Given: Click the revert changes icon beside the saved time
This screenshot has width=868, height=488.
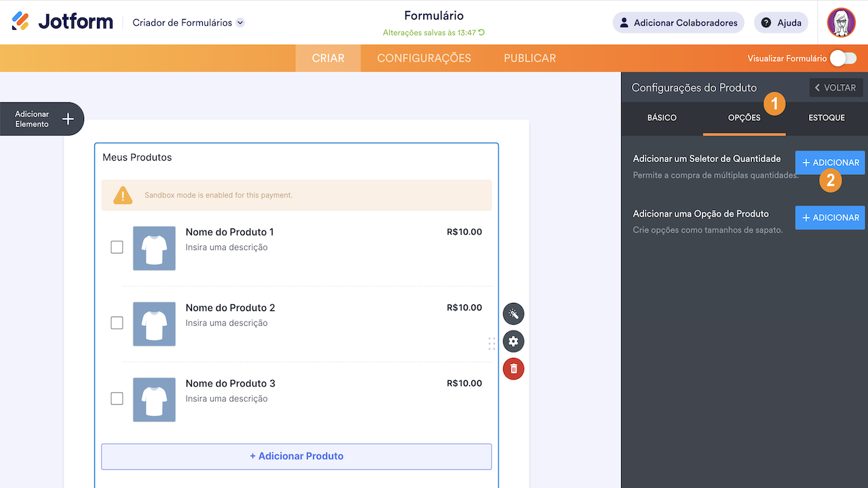Looking at the screenshot, I should (481, 33).
